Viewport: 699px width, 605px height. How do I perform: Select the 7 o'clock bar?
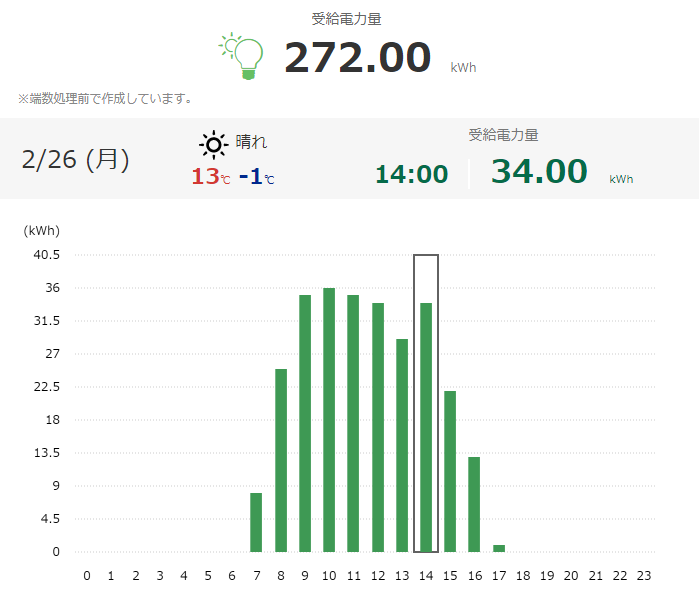point(256,522)
